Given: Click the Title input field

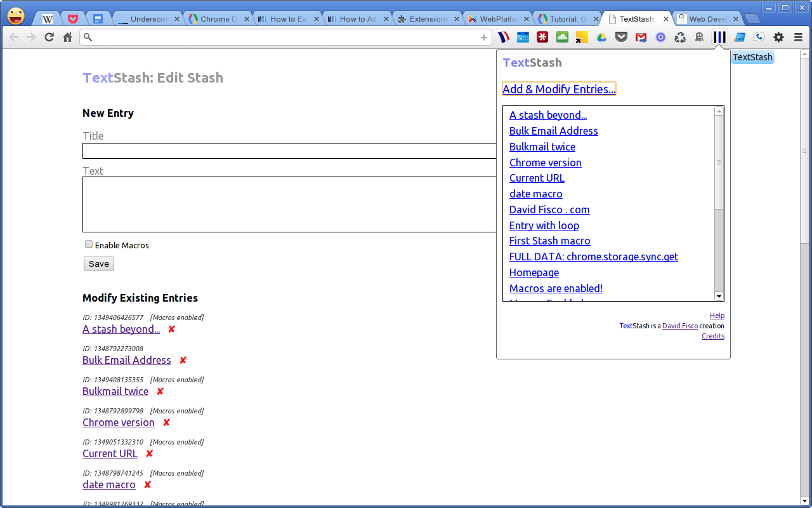Looking at the screenshot, I should (x=289, y=150).
